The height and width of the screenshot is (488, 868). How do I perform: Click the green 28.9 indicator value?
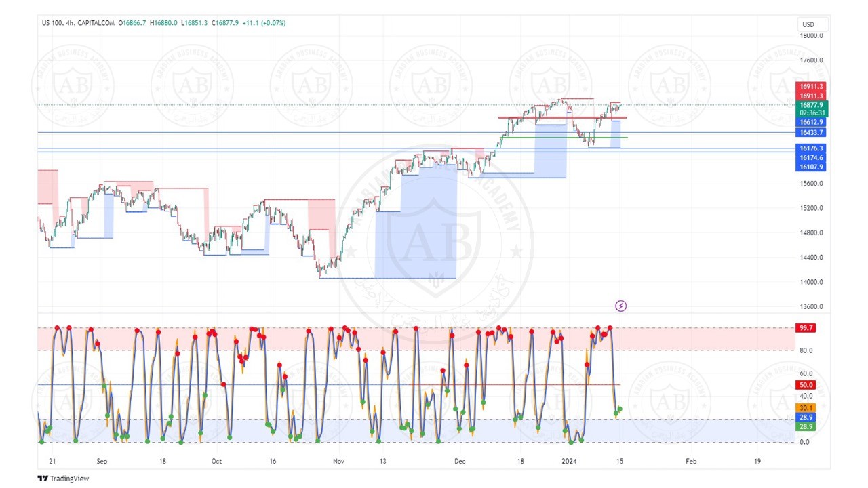806,427
